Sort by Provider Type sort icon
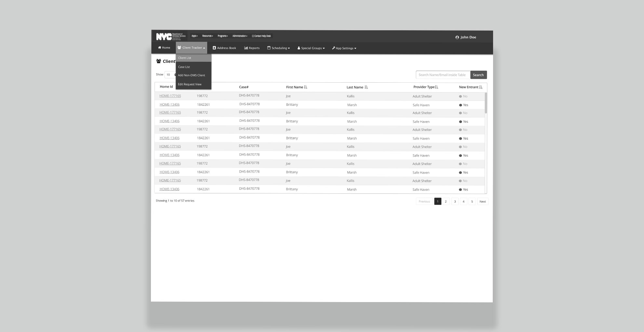 click(436, 87)
